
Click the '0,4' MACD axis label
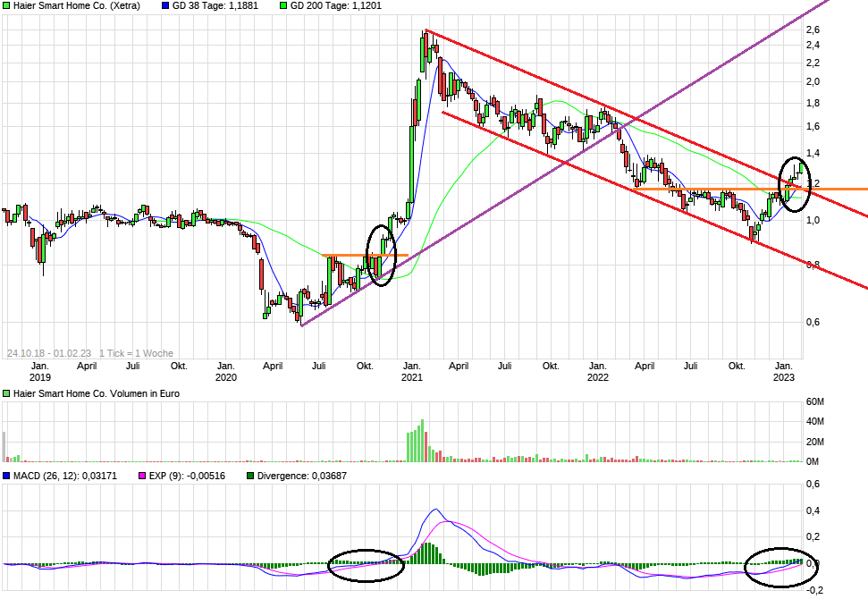coord(813,510)
